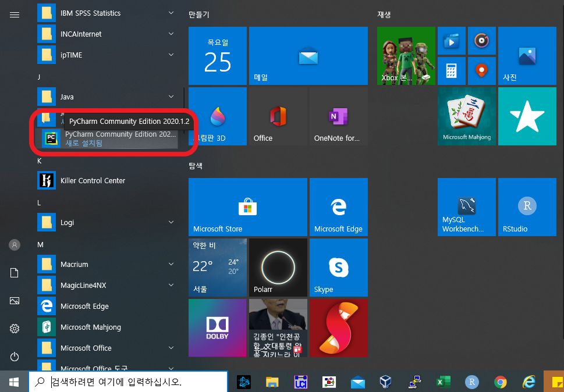Open Google Chrome from the taskbar
The height and width of the screenshot is (392, 564).
[x=500, y=382]
